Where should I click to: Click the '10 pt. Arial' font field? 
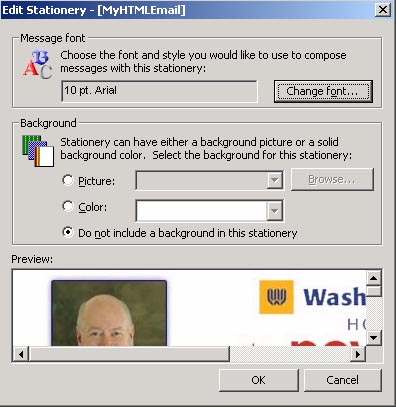tap(160, 91)
